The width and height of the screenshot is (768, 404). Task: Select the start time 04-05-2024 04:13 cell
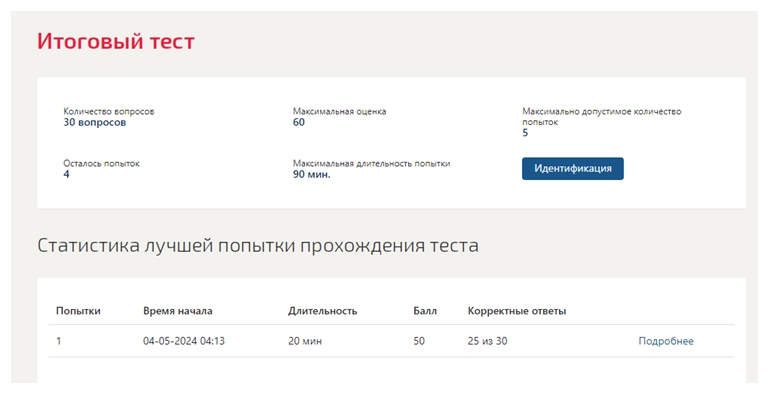pyautogui.click(x=184, y=341)
